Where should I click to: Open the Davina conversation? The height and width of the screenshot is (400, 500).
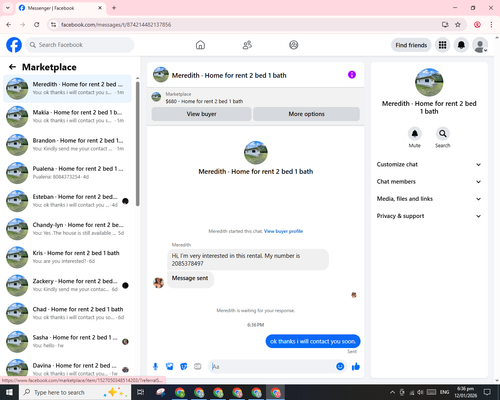tap(67, 368)
